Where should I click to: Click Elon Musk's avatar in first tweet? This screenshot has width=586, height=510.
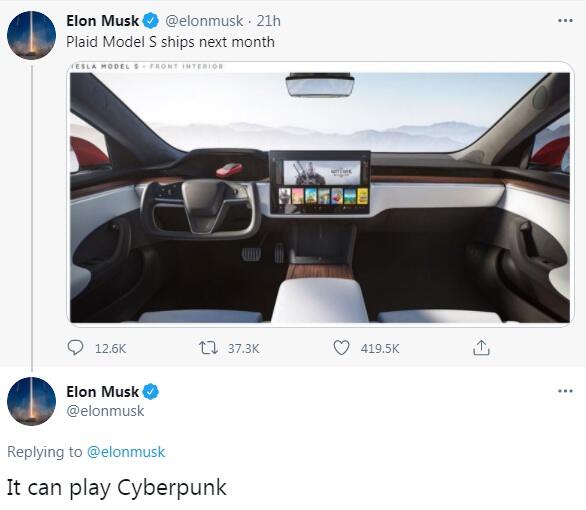(x=32, y=35)
